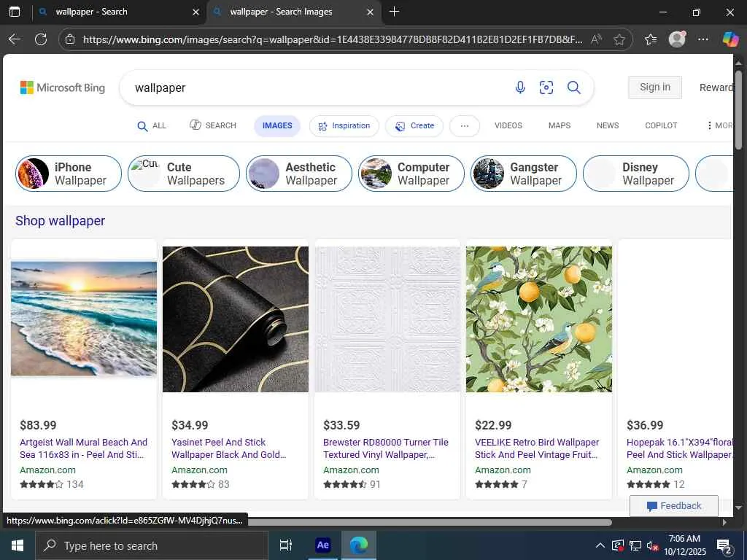The height and width of the screenshot is (560, 747).
Task: Open the Windows Start menu
Action: [18, 545]
